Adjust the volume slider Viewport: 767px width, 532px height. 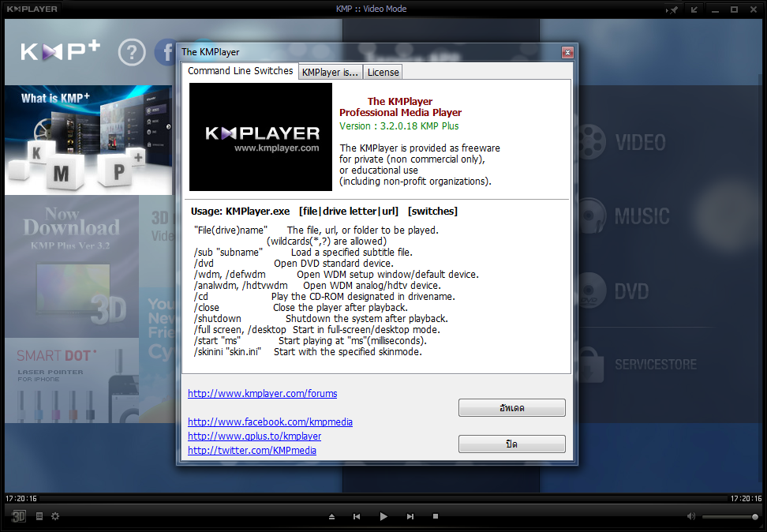pos(731,517)
